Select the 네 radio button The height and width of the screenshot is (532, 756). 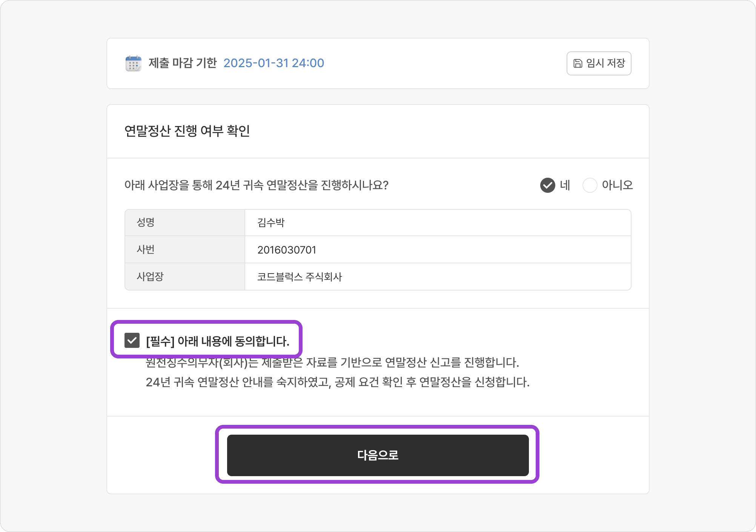pyautogui.click(x=547, y=185)
